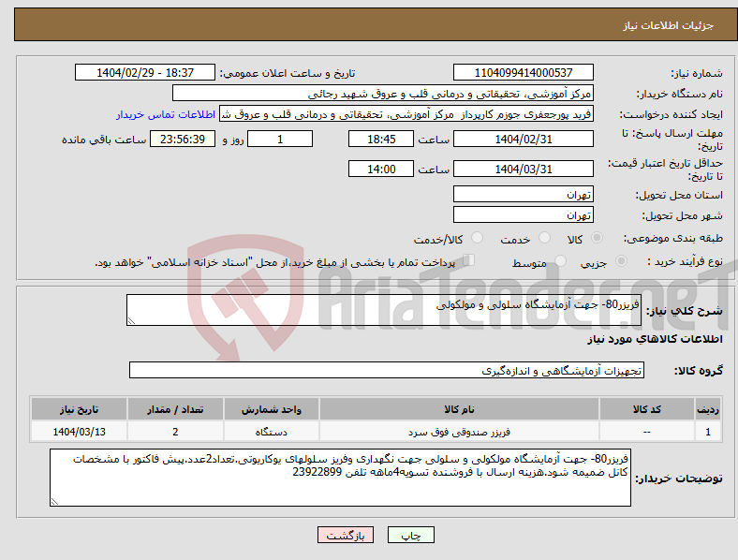Screen dimensions: 738x560
Task: Click the چاپ (print) button
Action: [x=410, y=535]
